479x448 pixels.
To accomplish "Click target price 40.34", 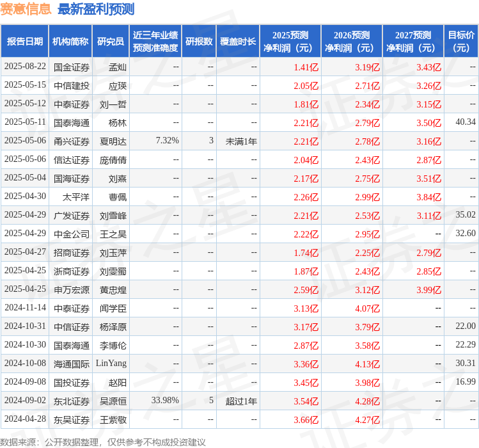I will tap(466, 122).
